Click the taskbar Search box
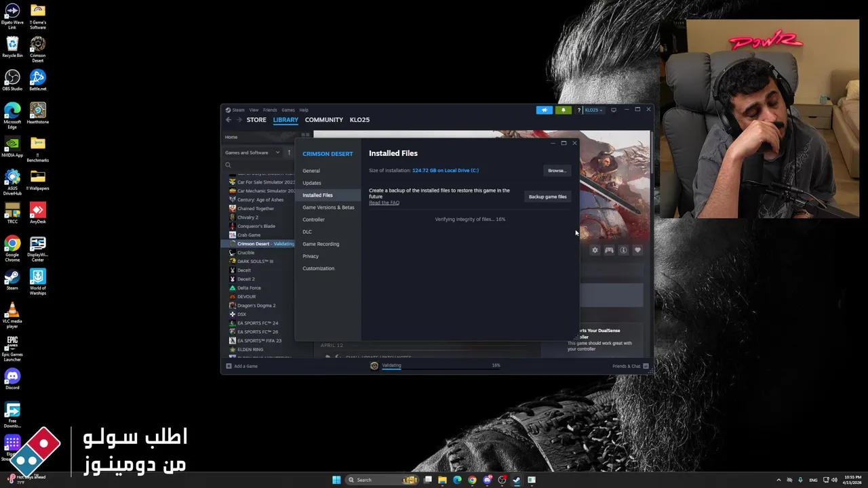This screenshot has width=868, height=488. tap(382, 480)
